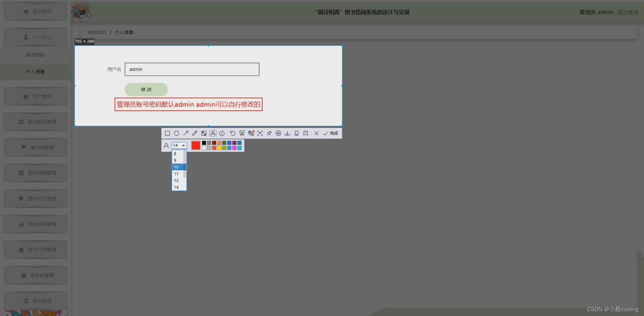Pick the magenta pink color swatch

234,148
